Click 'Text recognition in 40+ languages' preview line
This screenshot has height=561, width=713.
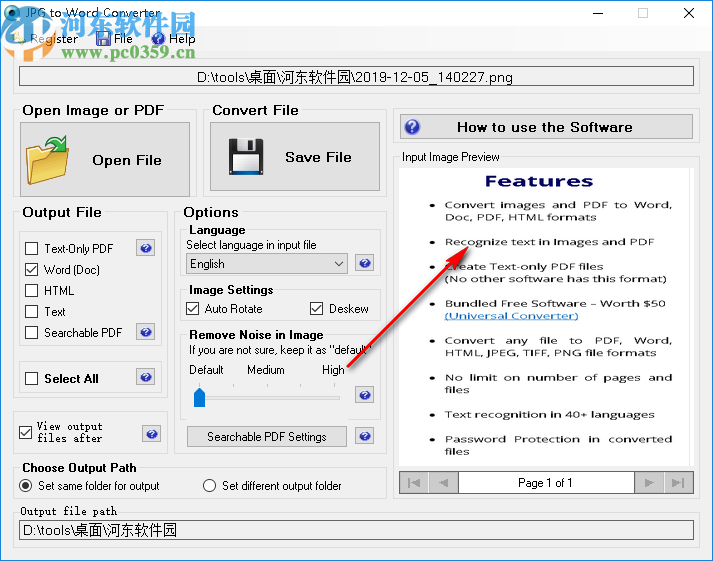tap(549, 415)
